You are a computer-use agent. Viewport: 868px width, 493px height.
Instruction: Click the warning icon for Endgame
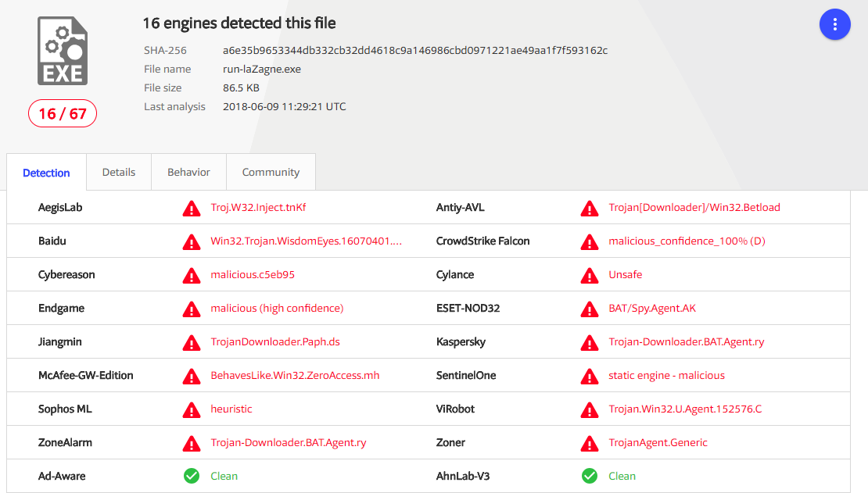pos(192,309)
